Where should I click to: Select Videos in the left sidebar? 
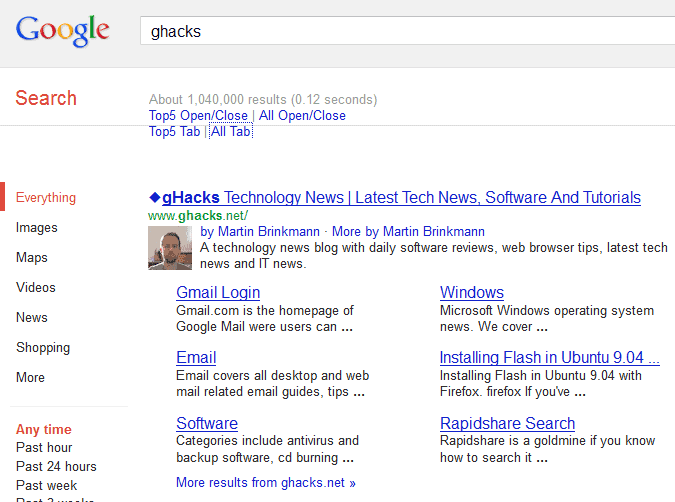tap(36, 287)
